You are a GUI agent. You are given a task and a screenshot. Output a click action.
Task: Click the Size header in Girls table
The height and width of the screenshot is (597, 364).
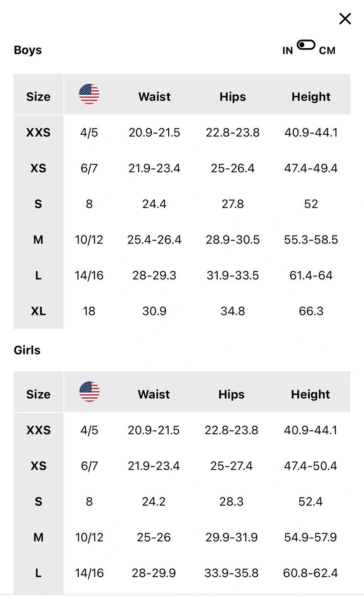38,394
